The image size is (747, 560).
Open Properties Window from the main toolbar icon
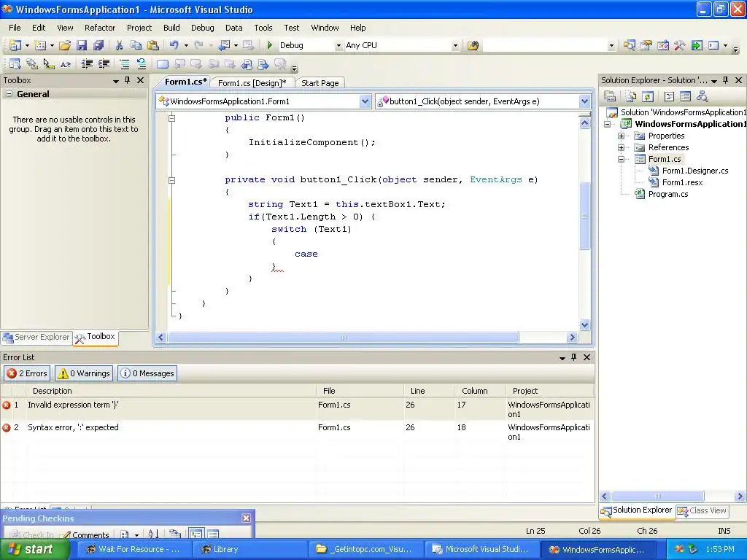[646, 45]
